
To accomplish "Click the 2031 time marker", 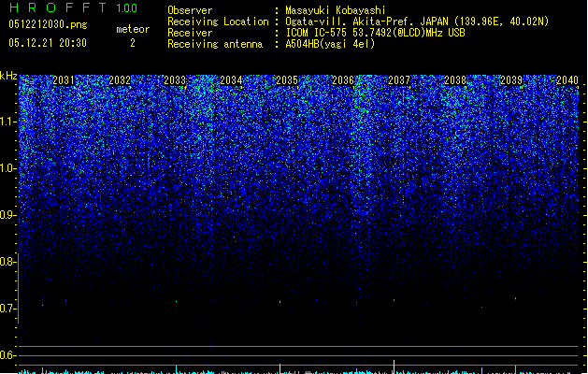I will pyautogui.click(x=64, y=80).
